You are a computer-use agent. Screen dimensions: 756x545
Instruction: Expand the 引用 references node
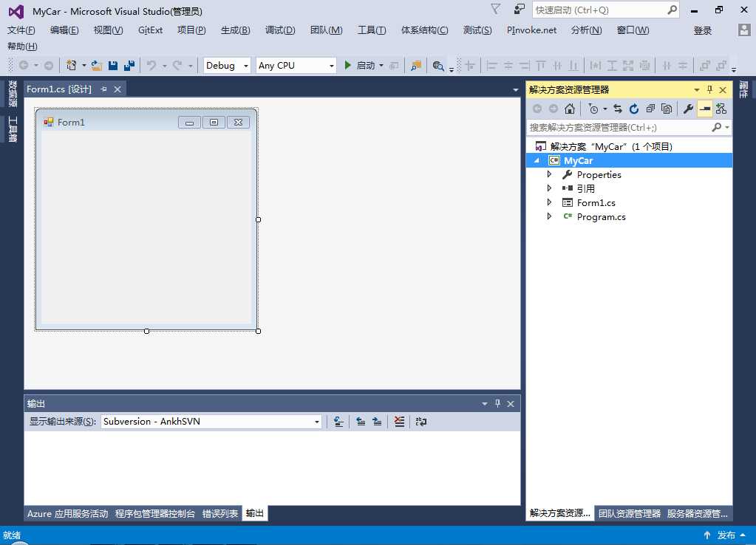pos(549,188)
